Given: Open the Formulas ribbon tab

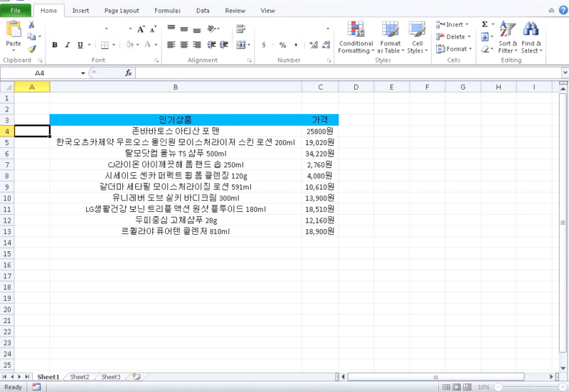Looking at the screenshot, I should click(x=168, y=11).
